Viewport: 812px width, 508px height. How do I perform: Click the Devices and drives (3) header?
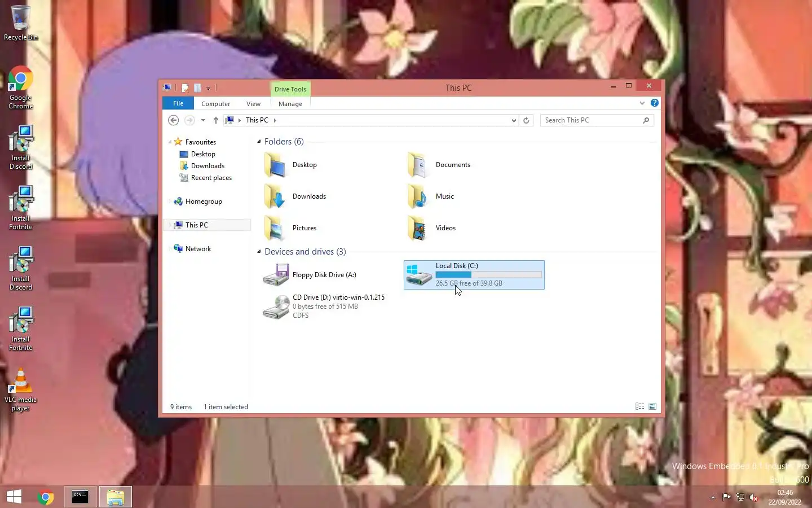[305, 252]
